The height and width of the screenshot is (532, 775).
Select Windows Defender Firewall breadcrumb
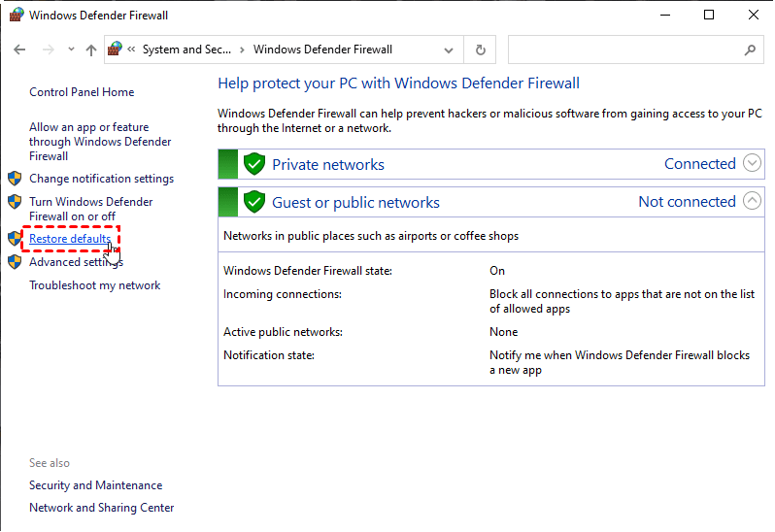[x=322, y=50]
